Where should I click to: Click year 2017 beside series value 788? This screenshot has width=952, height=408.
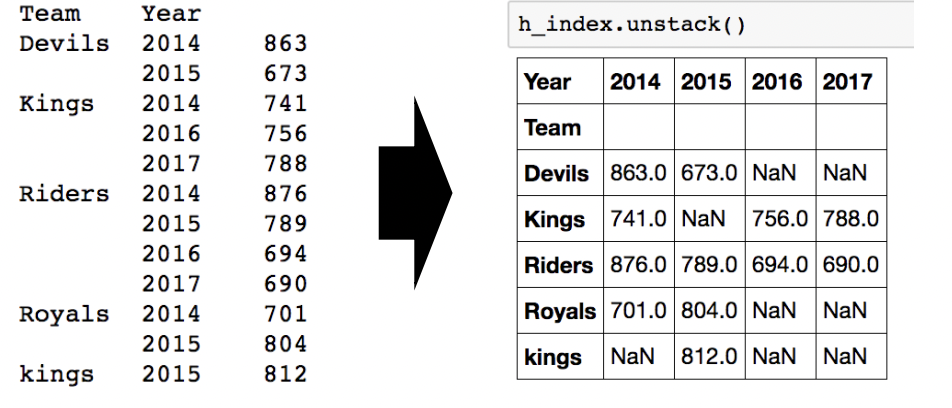tap(171, 164)
